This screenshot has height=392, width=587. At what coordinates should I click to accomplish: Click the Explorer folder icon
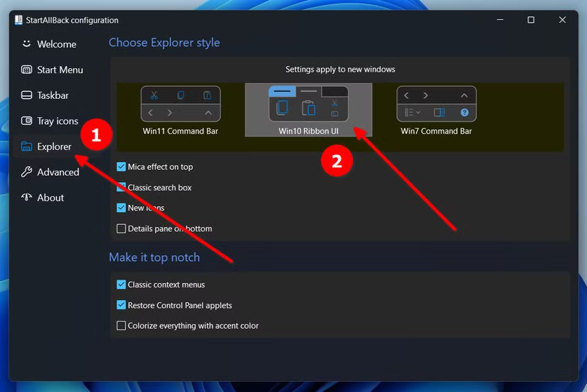[x=26, y=147]
